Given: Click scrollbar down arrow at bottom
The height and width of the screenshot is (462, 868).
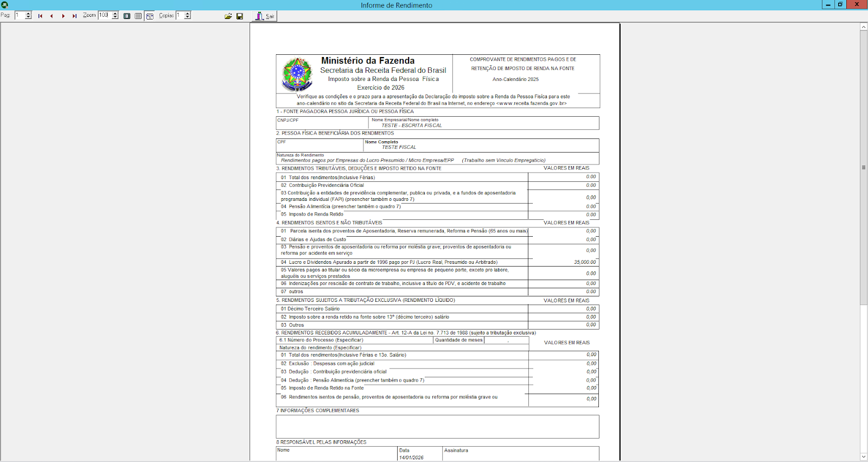Looking at the screenshot, I should [x=864, y=457].
